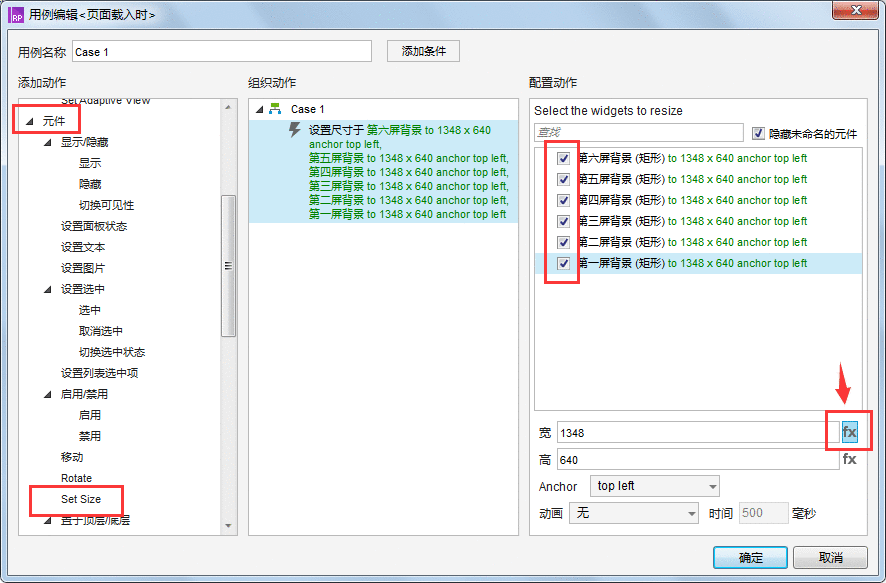Click the lightning action icon

[x=294, y=129]
